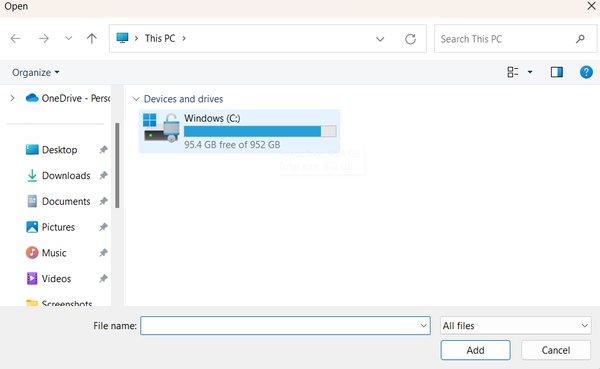Open address bar previous locations dropdown
Image resolution: width=600 pixels, height=369 pixels.
point(380,39)
